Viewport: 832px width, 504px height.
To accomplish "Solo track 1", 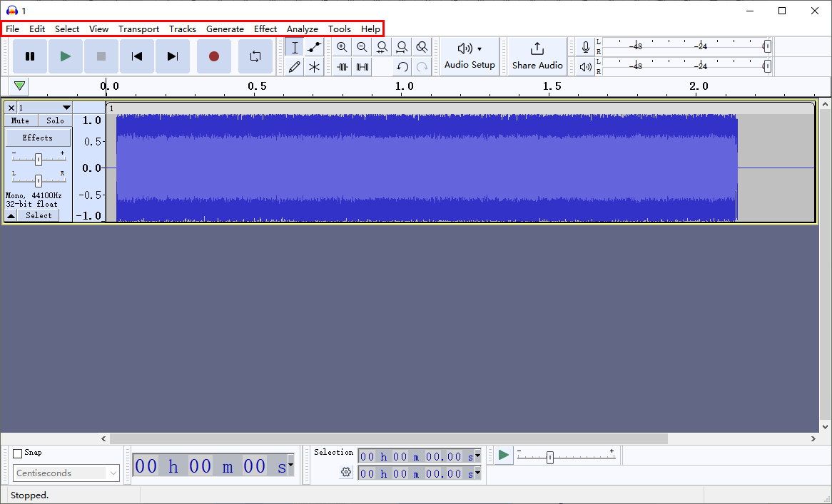I will click(x=55, y=121).
